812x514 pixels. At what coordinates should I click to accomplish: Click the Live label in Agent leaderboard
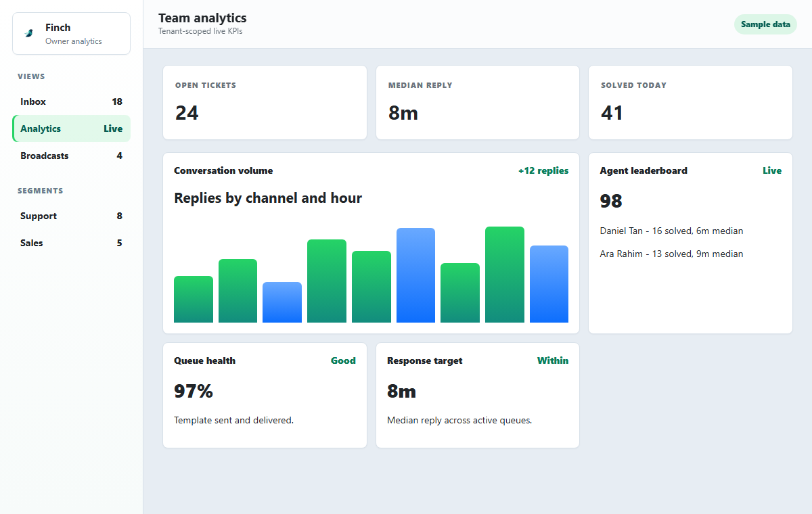point(772,170)
